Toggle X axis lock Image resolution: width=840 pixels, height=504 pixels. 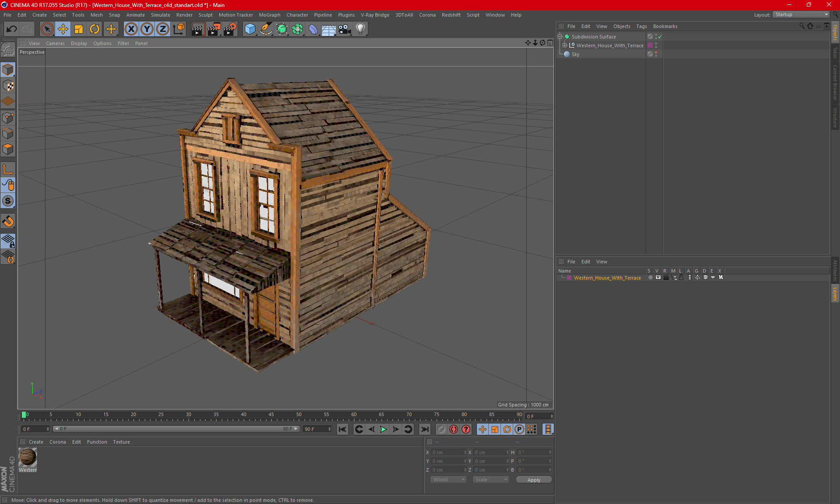(131, 29)
